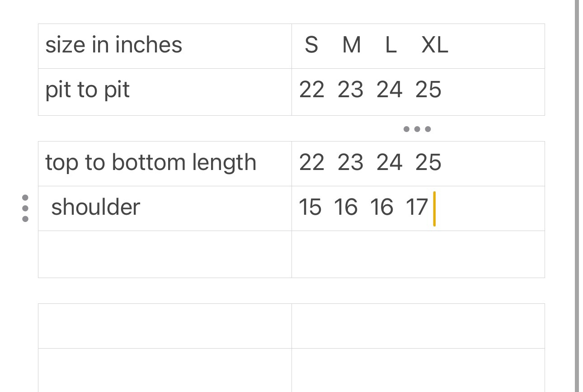Click empty left cell below 'shoulder'

tap(165, 254)
